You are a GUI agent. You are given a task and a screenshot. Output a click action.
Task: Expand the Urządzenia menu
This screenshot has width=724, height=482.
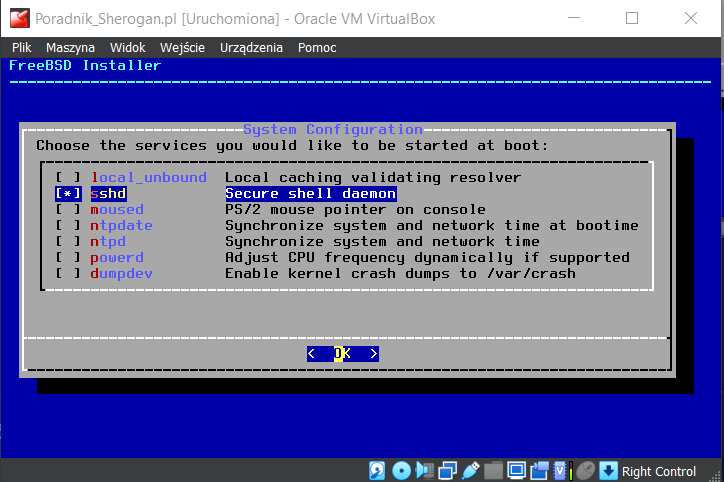[250, 47]
